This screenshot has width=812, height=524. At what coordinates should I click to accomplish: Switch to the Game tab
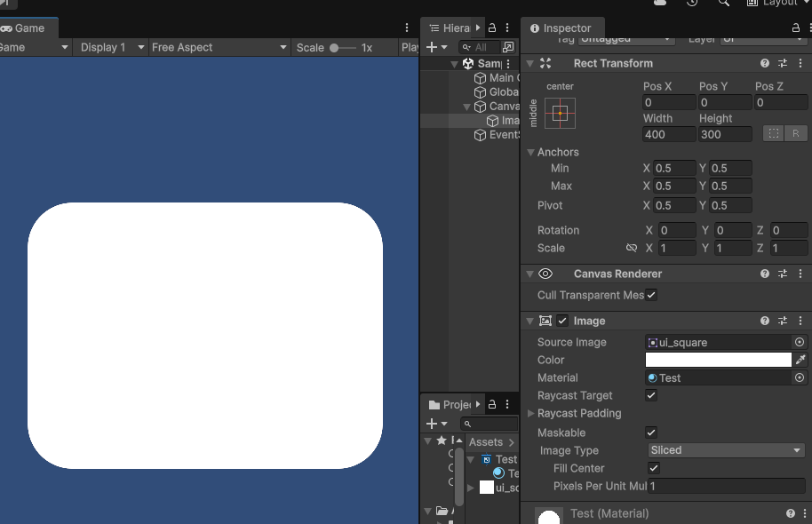[29, 28]
